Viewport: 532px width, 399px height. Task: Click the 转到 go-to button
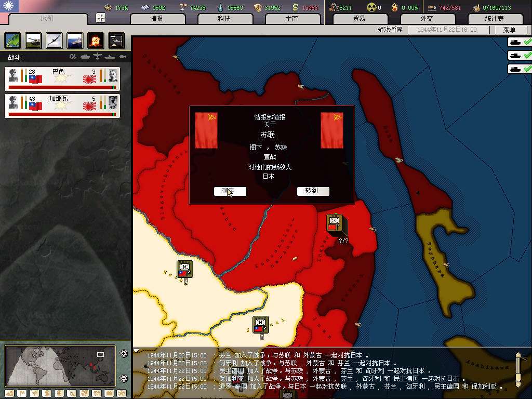click(313, 191)
